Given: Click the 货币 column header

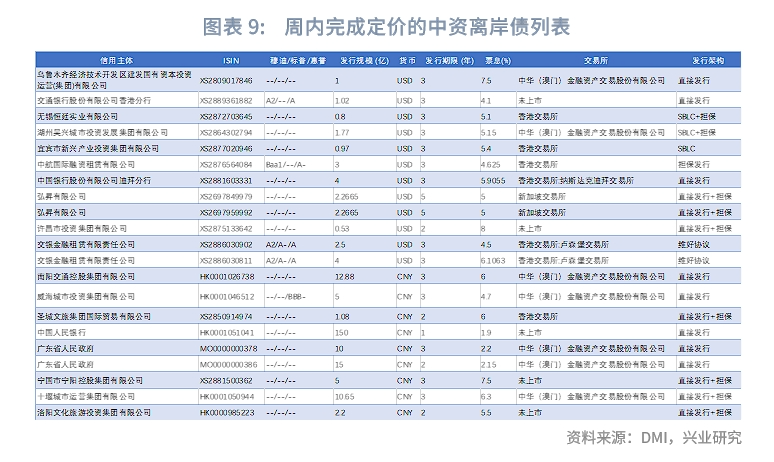Looking at the screenshot, I should [x=408, y=61].
